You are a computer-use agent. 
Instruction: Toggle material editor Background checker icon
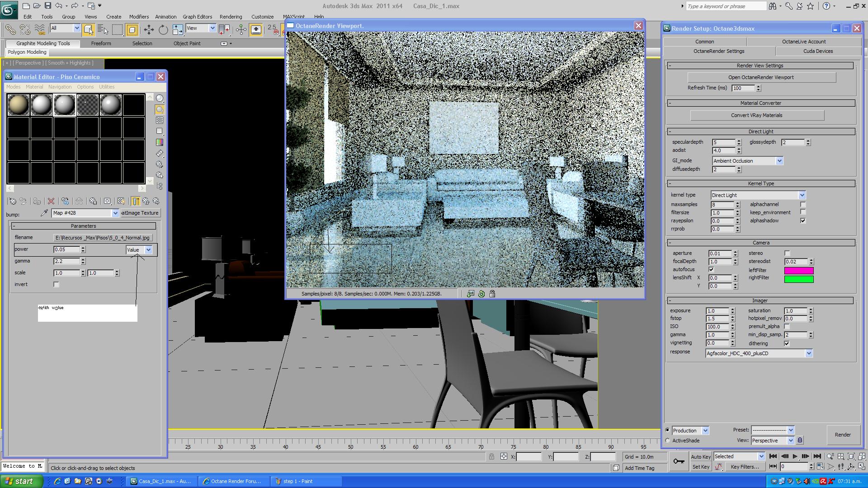point(160,120)
